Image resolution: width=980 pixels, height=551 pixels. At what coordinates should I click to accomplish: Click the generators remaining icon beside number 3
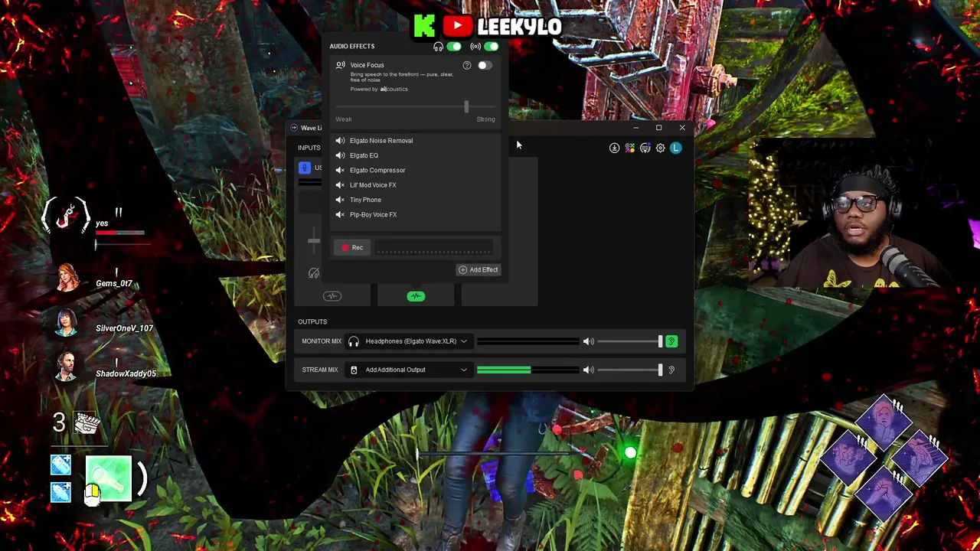(87, 422)
